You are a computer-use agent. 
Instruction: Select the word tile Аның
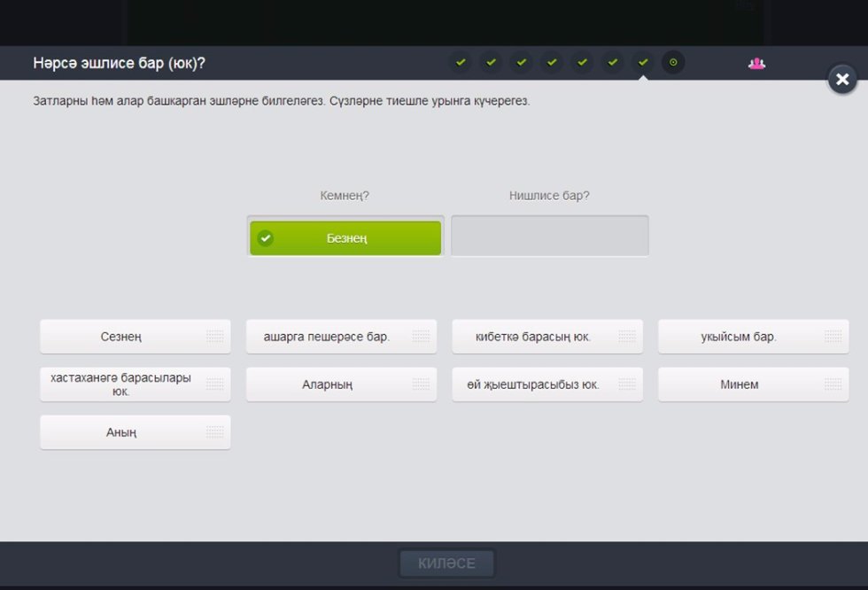pos(121,432)
